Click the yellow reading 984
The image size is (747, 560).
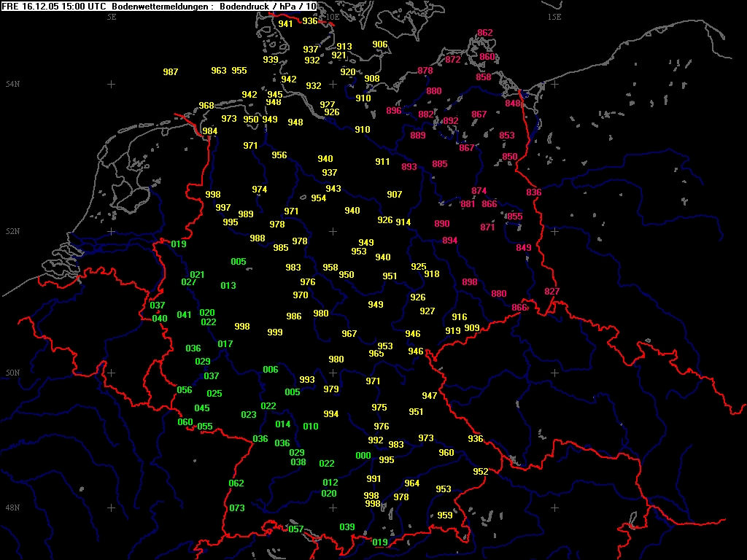[210, 131]
